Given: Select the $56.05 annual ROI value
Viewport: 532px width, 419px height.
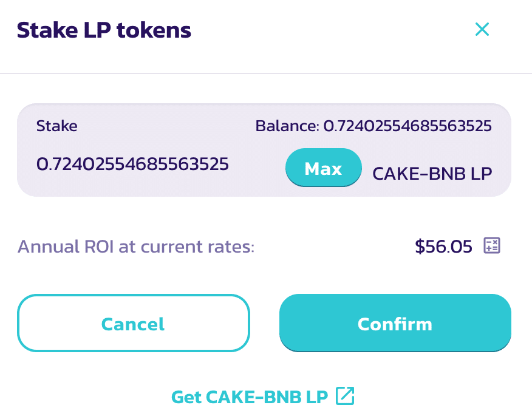Looking at the screenshot, I should (x=443, y=247).
